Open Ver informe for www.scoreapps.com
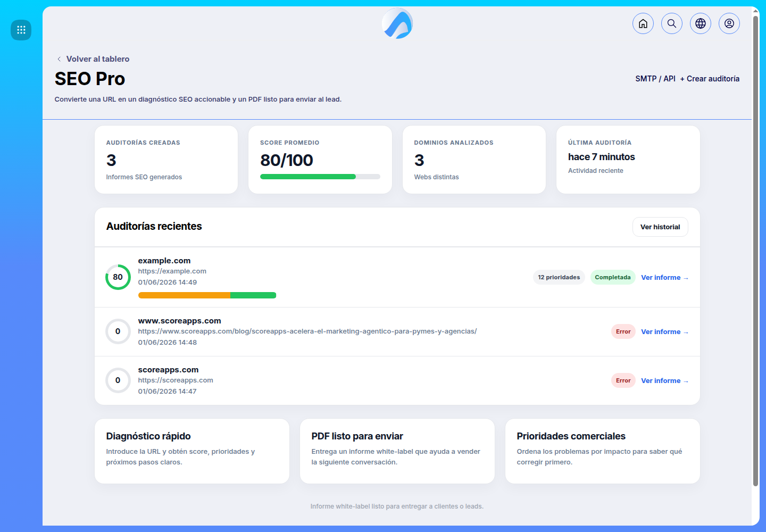The height and width of the screenshot is (532, 766). pyautogui.click(x=664, y=332)
